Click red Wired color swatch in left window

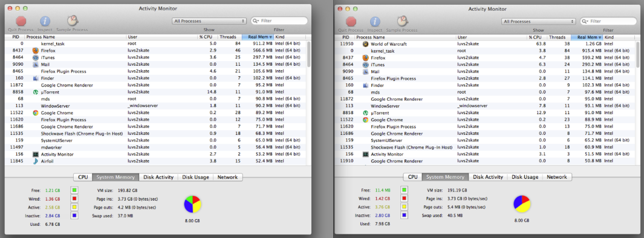click(x=74, y=199)
